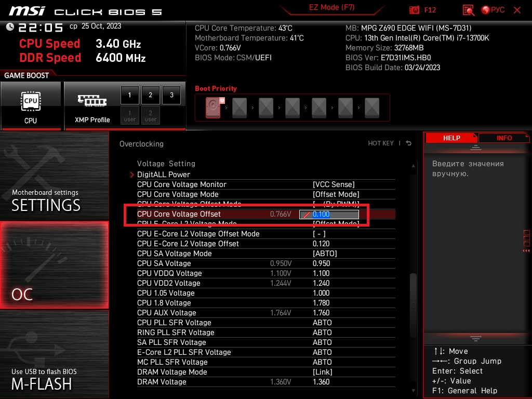Open the OC overclocking section
This screenshot has width=532, height=399.
click(54, 265)
